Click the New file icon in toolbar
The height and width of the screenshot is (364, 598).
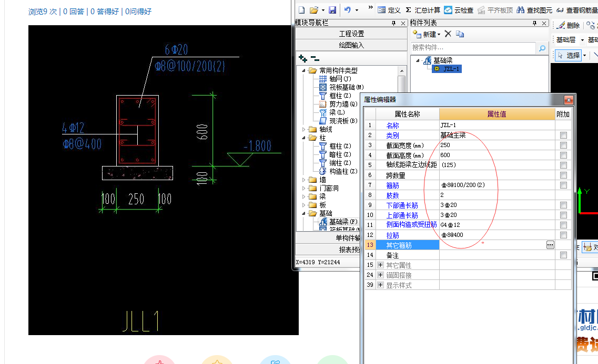302,10
